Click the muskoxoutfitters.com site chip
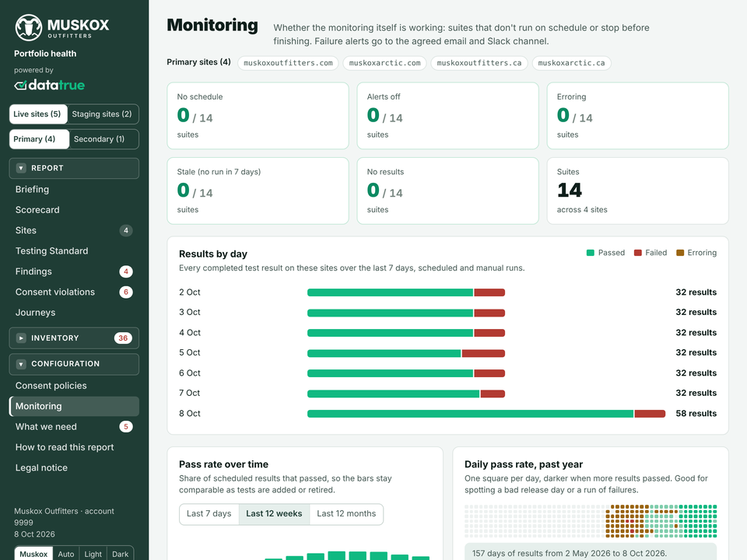The height and width of the screenshot is (560, 747). point(288,63)
